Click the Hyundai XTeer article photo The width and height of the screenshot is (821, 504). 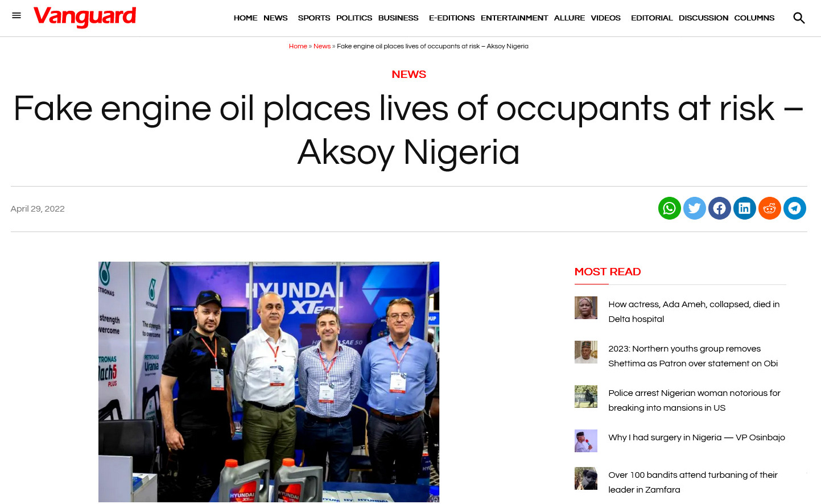tap(269, 382)
